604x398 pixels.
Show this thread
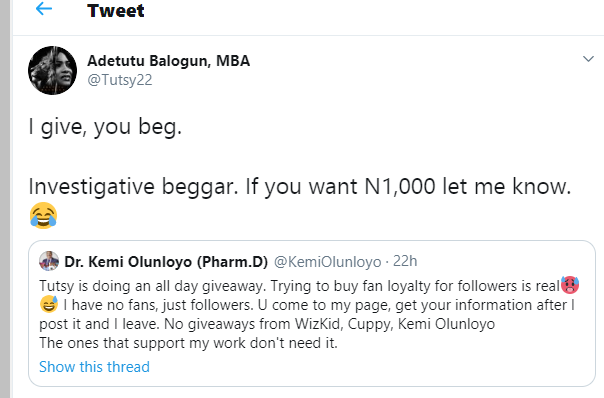point(94,367)
